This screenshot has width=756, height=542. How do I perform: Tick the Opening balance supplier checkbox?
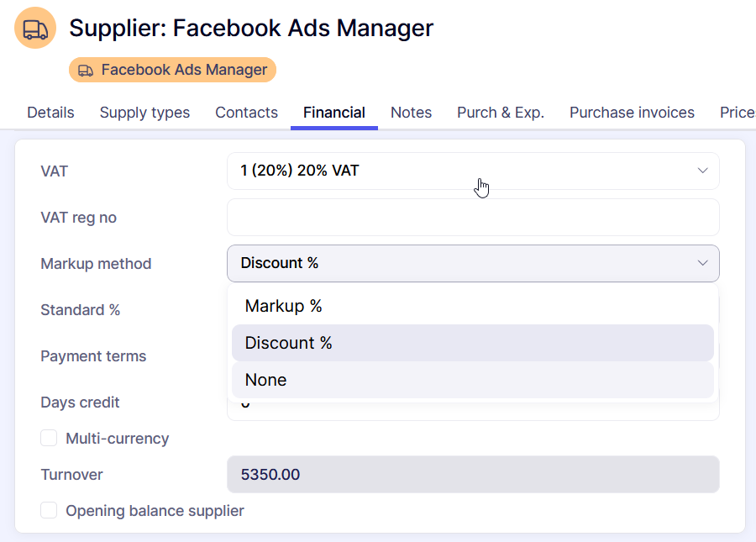[50, 510]
